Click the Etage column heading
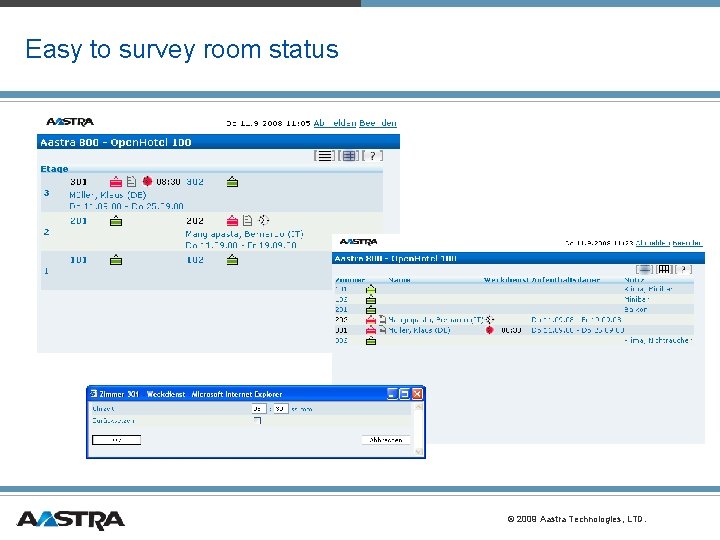 [54, 169]
